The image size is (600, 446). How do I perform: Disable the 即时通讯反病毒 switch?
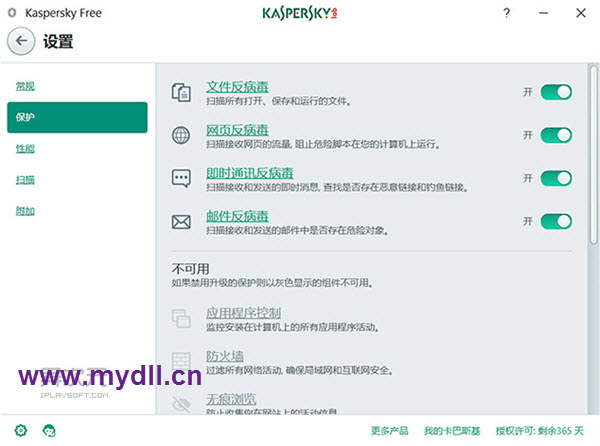tap(556, 179)
